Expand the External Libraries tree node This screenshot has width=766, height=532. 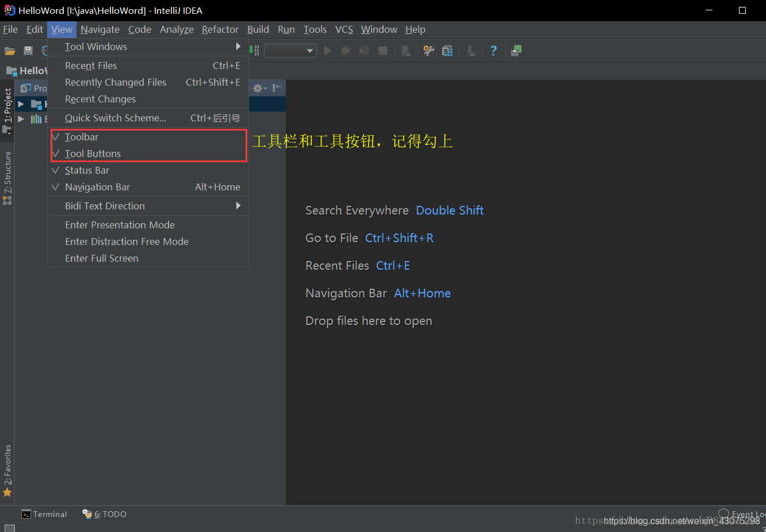click(x=21, y=119)
